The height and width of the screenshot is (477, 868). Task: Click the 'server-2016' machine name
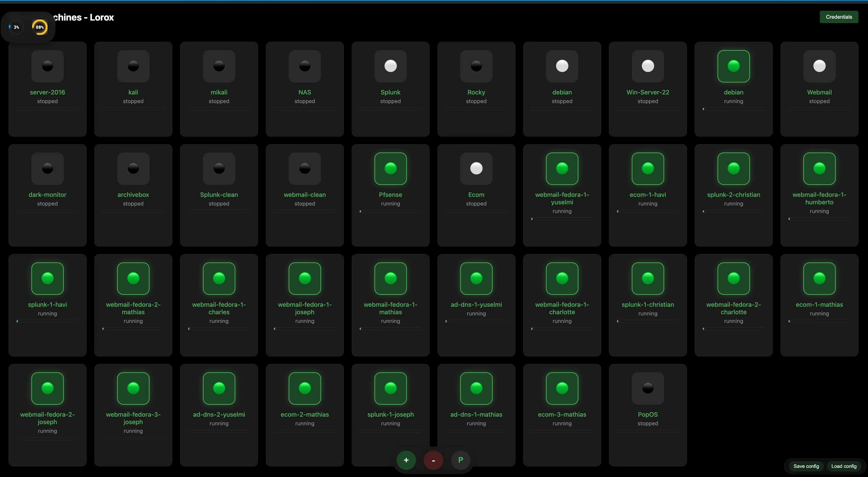tap(47, 92)
